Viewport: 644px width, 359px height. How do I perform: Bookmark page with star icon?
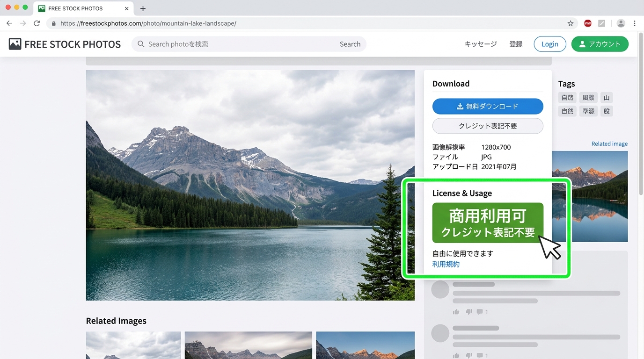click(570, 23)
